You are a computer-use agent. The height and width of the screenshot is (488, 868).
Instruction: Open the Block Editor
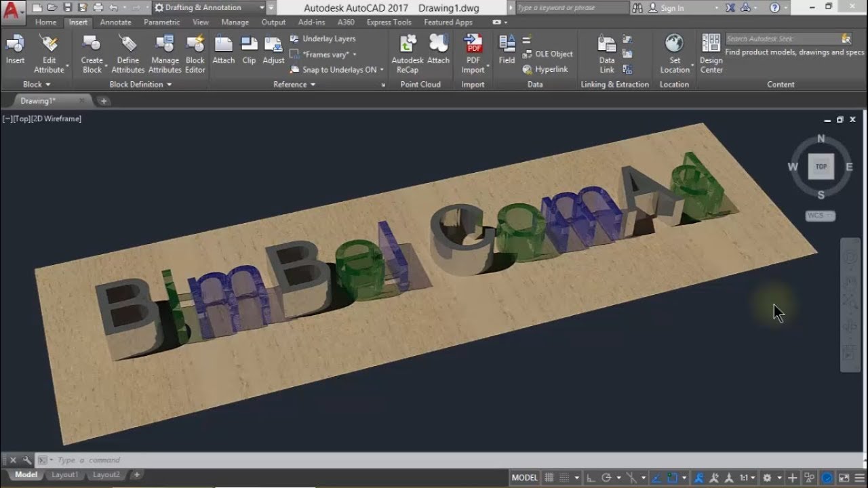point(195,54)
